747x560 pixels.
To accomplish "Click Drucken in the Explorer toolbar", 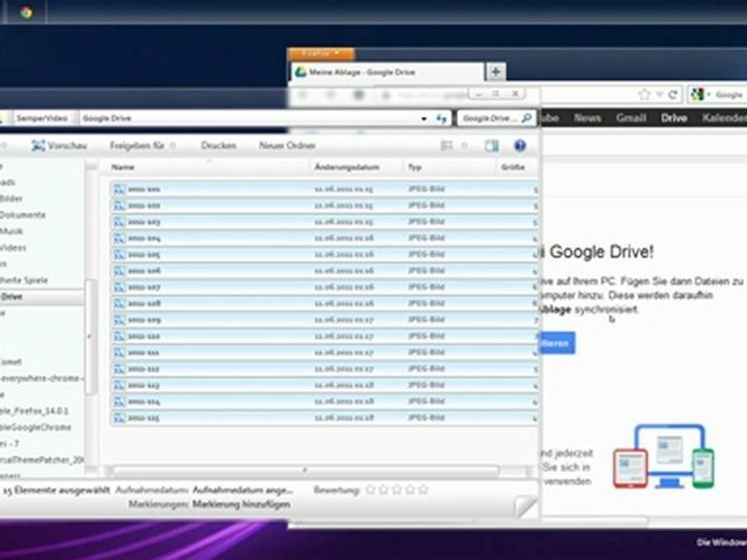I will pyautogui.click(x=218, y=145).
